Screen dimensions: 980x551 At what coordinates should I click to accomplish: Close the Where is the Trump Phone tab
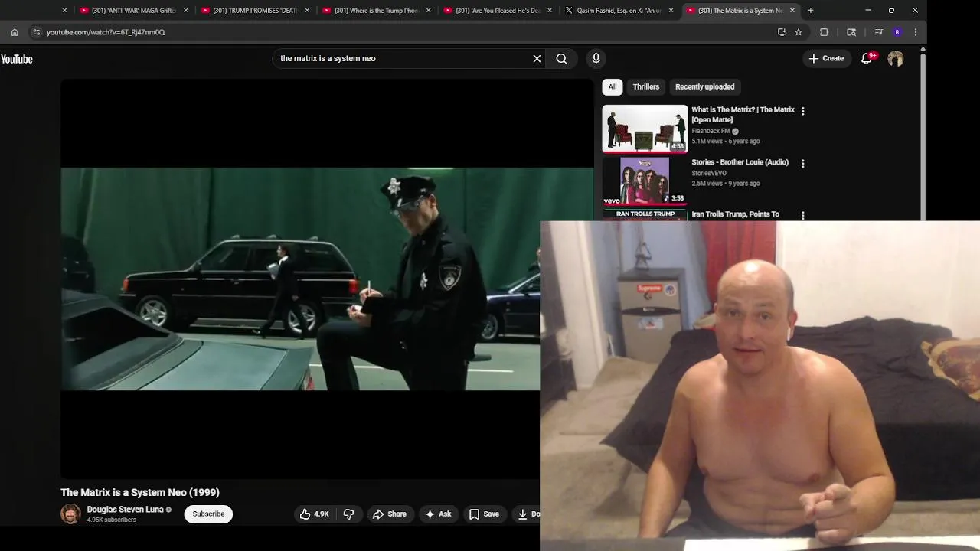[428, 11]
